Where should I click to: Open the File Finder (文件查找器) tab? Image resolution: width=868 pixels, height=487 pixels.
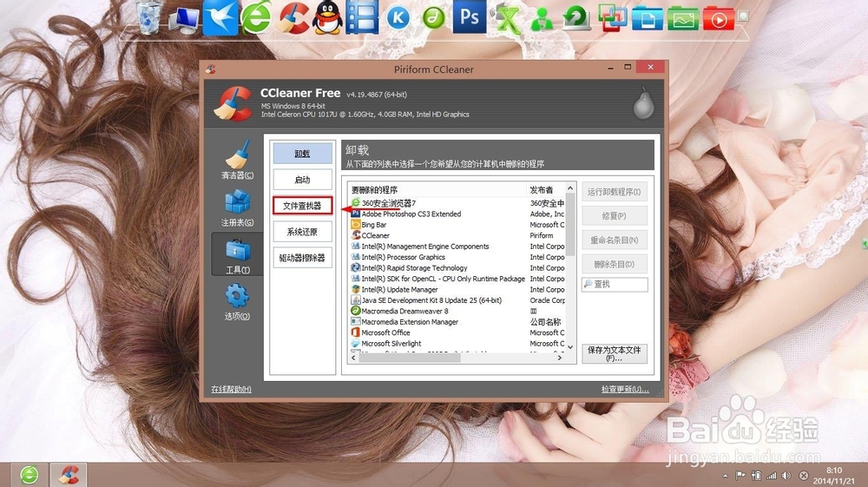click(302, 206)
